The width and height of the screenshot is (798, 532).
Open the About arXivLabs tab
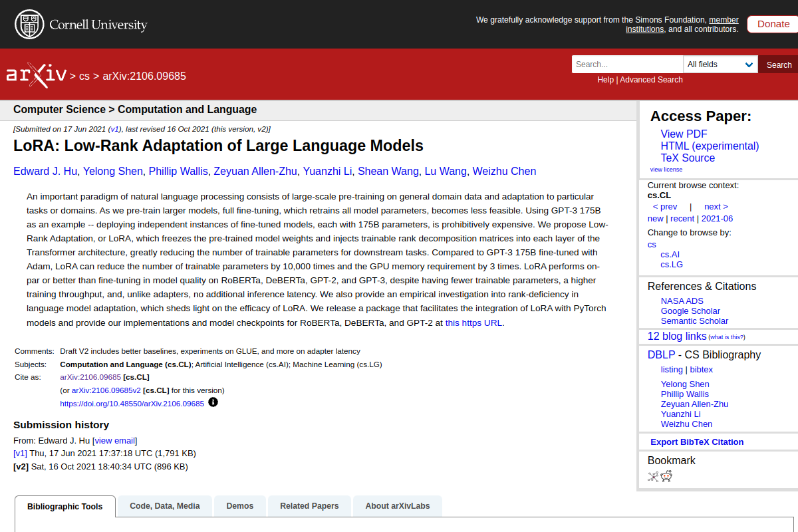coord(397,506)
